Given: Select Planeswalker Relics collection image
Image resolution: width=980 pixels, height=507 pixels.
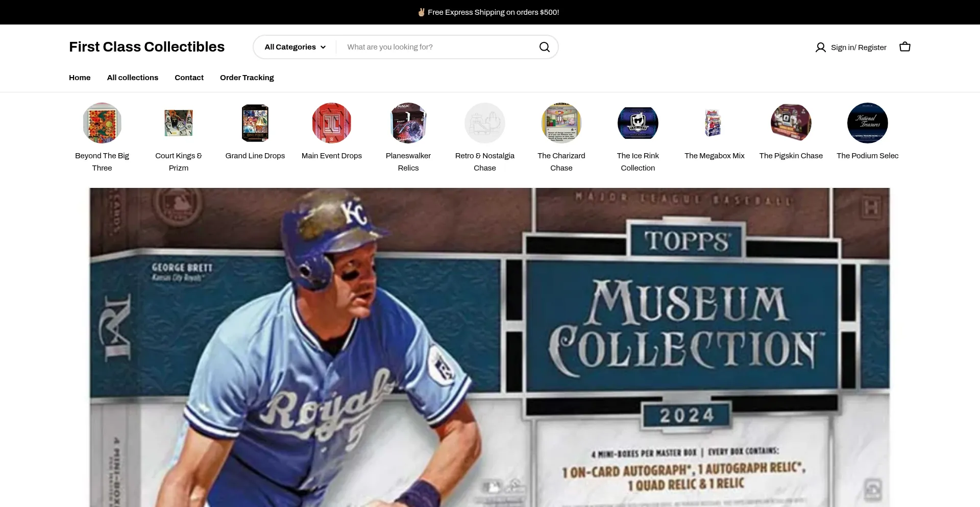Looking at the screenshot, I should tap(408, 123).
